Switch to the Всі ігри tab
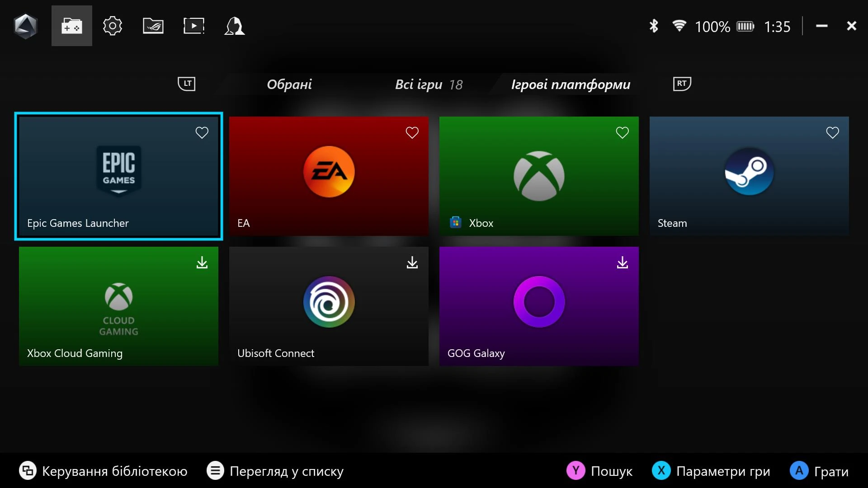The image size is (868, 488). 429,84
